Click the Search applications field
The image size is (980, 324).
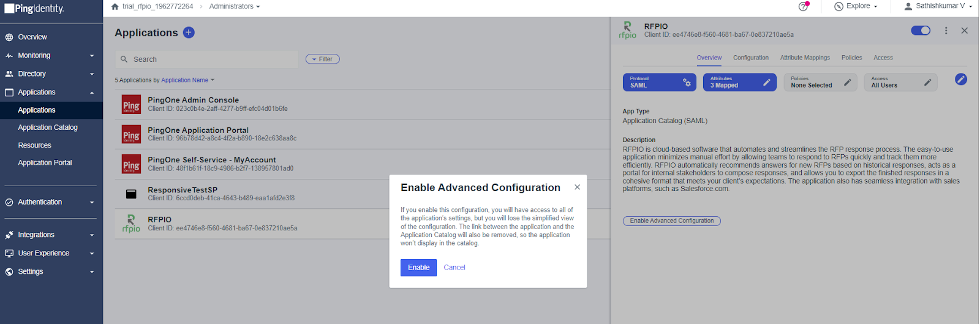[x=206, y=59]
